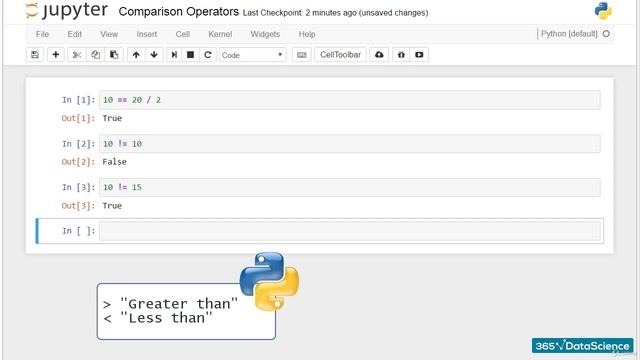Open the Help menu
The image size is (640, 360).
[307, 34]
